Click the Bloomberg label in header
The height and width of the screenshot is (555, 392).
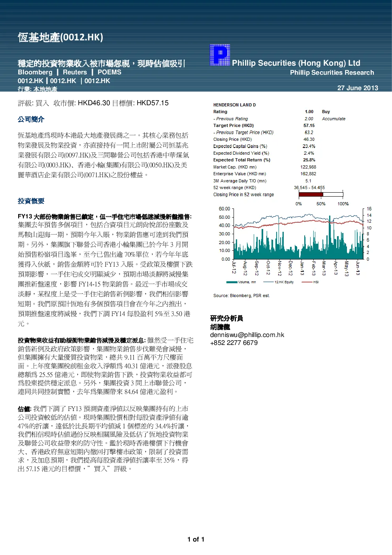point(35,72)
